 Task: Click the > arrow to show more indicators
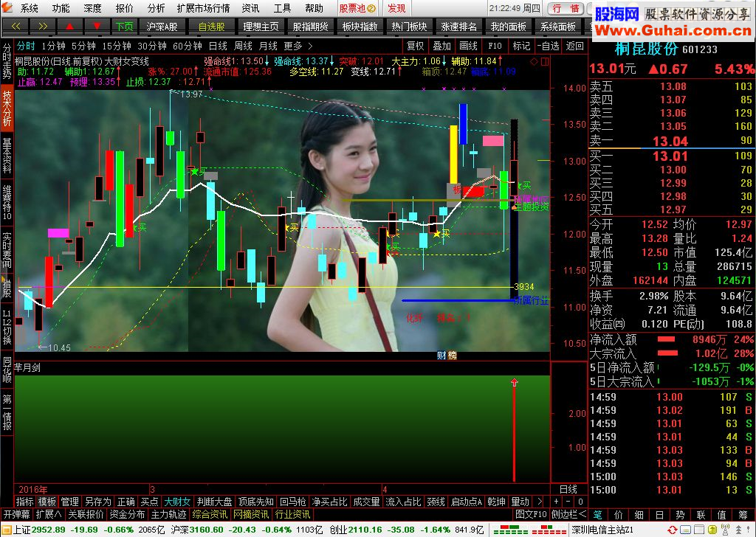coord(540,502)
